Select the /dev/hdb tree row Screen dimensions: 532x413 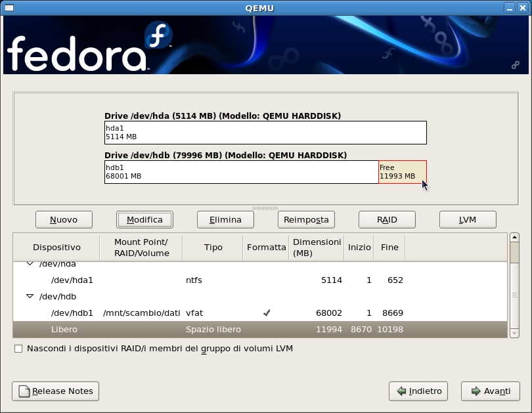[x=260, y=296]
